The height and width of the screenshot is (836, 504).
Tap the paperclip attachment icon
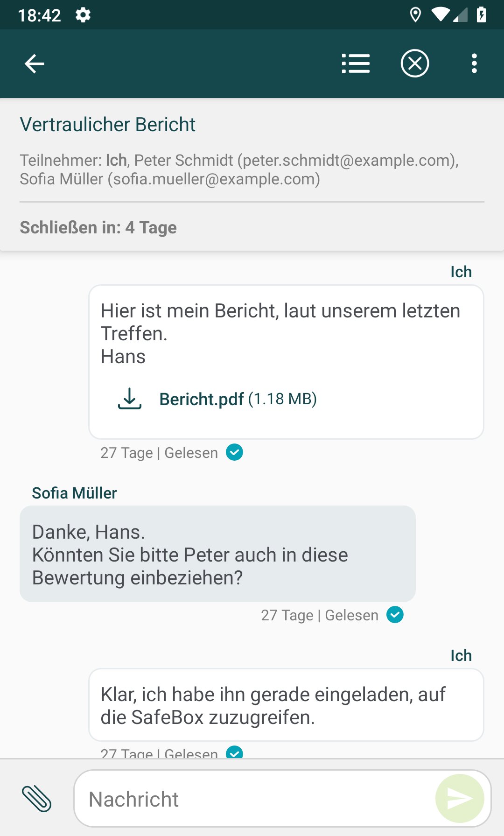coord(37,799)
